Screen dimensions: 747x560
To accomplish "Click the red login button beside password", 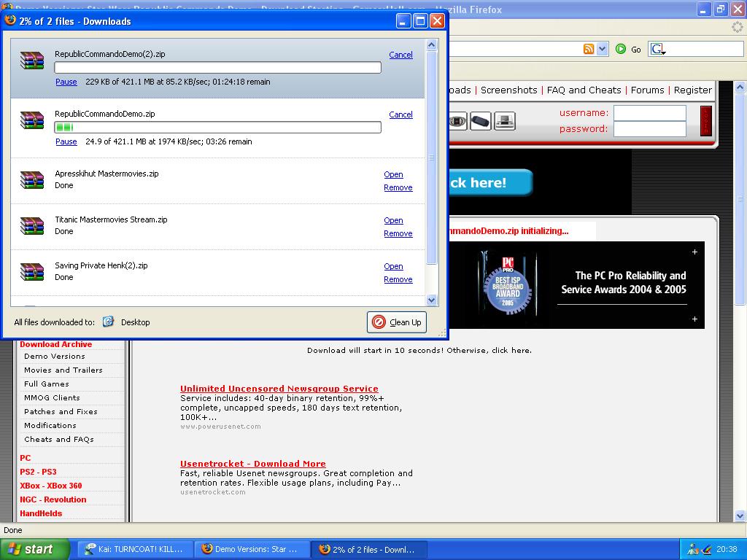I will tap(706, 121).
